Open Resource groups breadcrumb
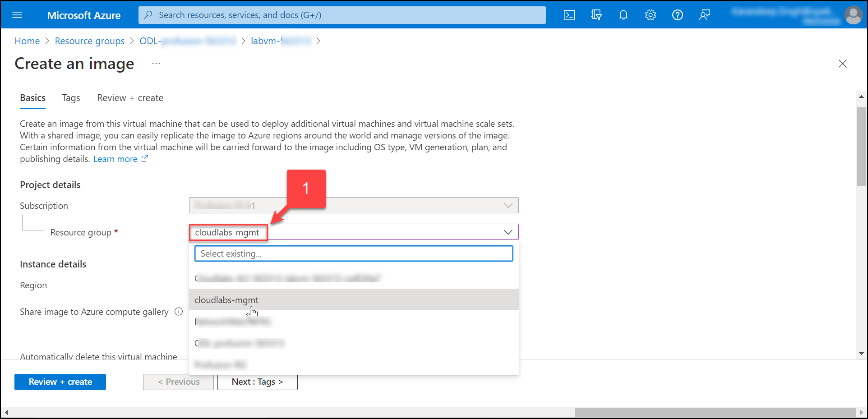868x419 pixels. click(x=90, y=41)
